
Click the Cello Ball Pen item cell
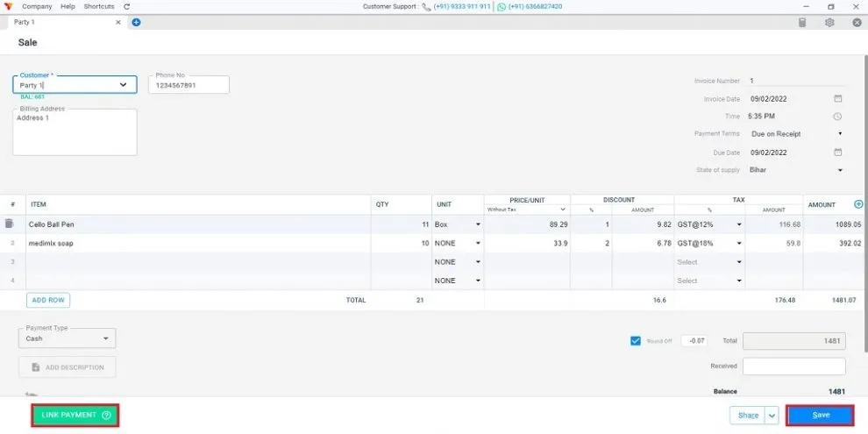click(x=198, y=224)
